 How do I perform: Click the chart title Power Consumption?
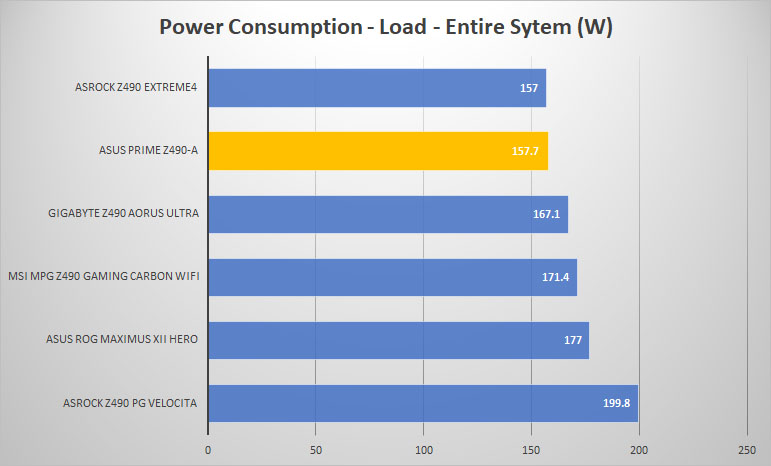[x=386, y=27]
